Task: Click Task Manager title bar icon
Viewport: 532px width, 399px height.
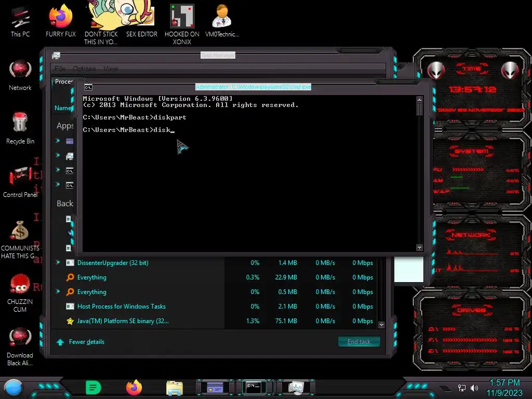Action: [56, 55]
